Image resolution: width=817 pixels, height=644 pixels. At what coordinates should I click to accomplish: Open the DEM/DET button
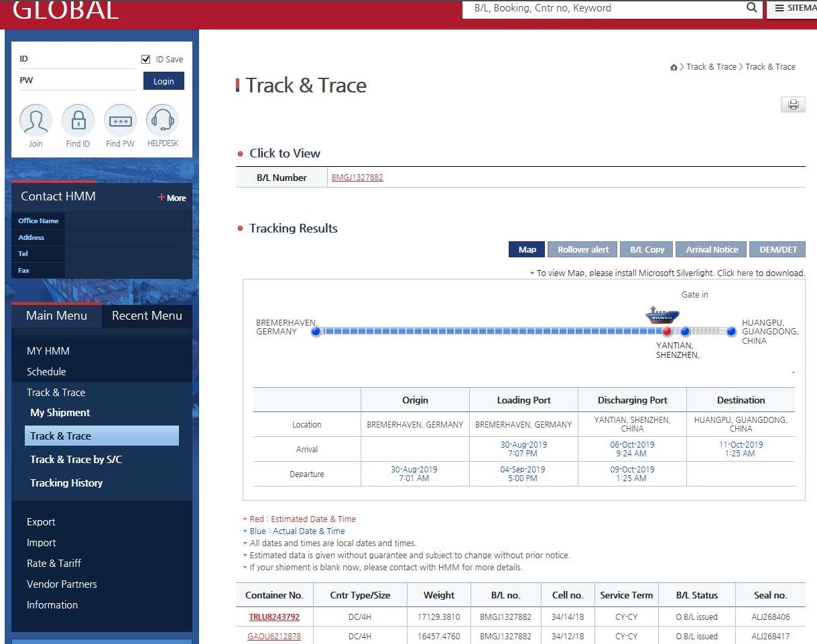[777, 249]
